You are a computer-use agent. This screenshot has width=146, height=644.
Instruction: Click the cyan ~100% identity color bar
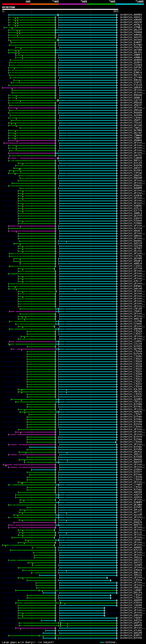point(130,4)
